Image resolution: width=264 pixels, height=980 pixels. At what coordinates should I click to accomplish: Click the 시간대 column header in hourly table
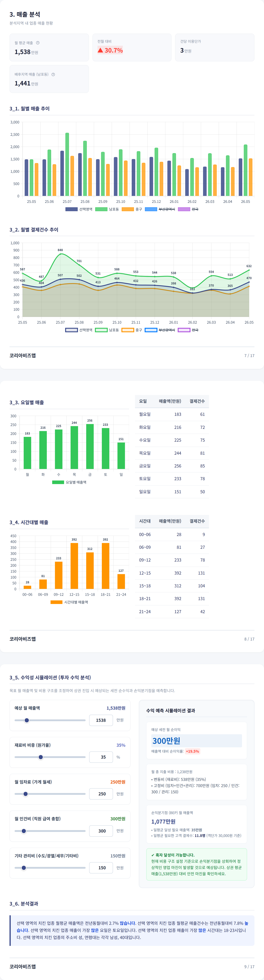click(145, 521)
